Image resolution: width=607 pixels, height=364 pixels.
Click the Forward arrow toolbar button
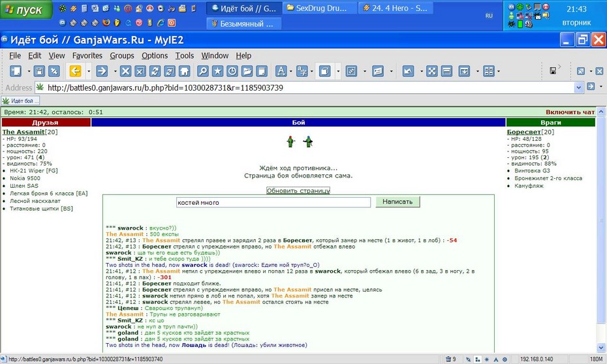102,71
